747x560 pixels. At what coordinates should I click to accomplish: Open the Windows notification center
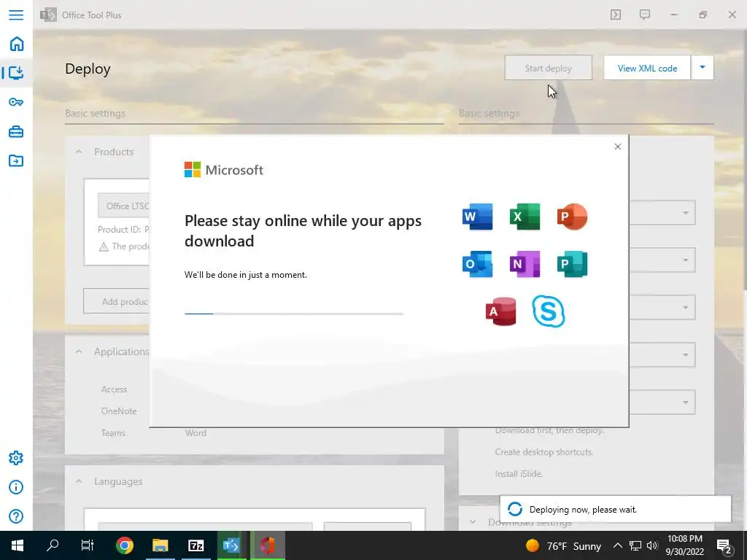[724, 545]
